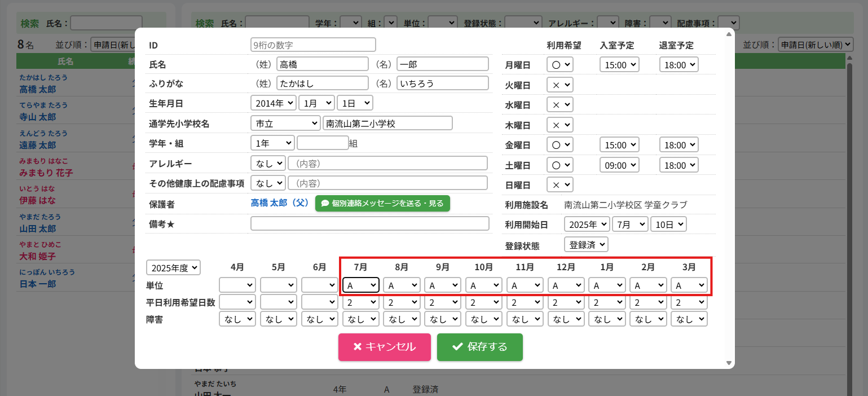Open the 市立 school type dropdown
Viewport: 868px width, 396px height.
point(285,123)
